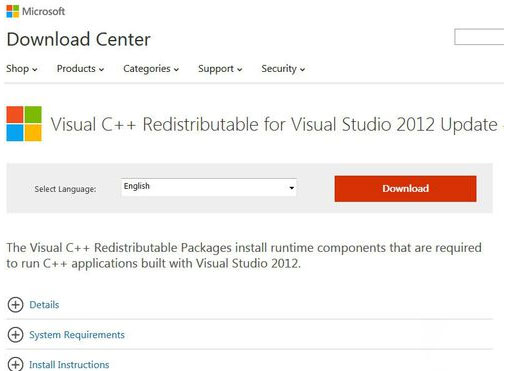505x371 pixels.
Task: Open the Support menu
Action: pyautogui.click(x=220, y=69)
